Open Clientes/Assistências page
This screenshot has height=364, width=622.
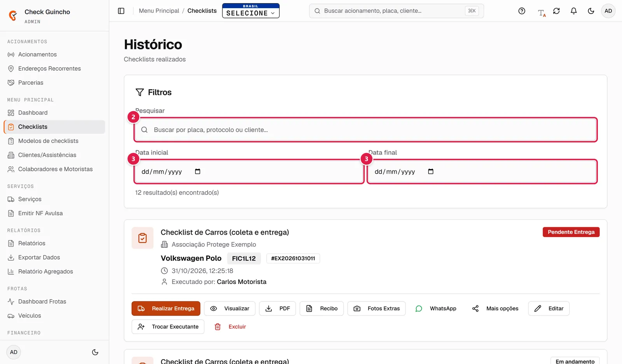pos(54,155)
